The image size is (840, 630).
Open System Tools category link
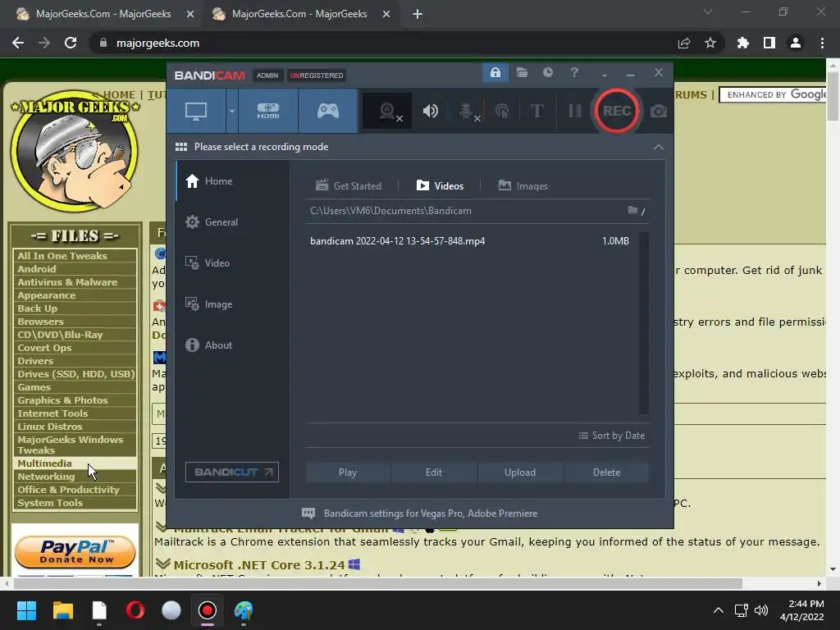[50, 503]
